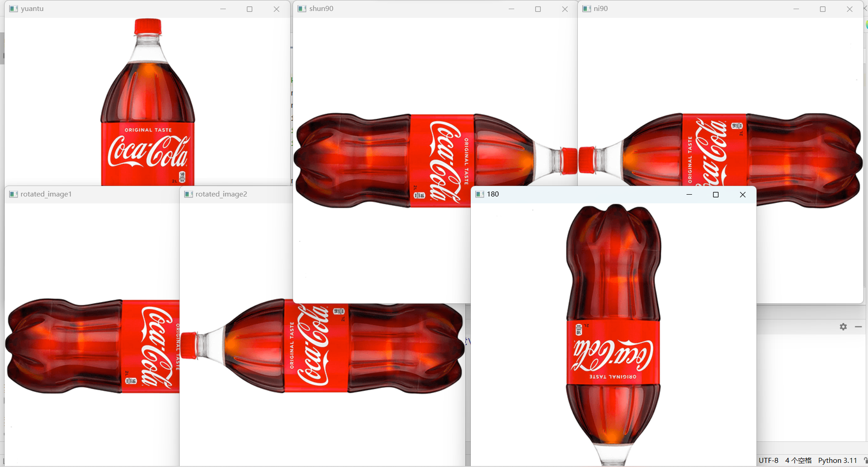
Task: Click the upright bottle image in yuantu
Action: tap(148, 102)
